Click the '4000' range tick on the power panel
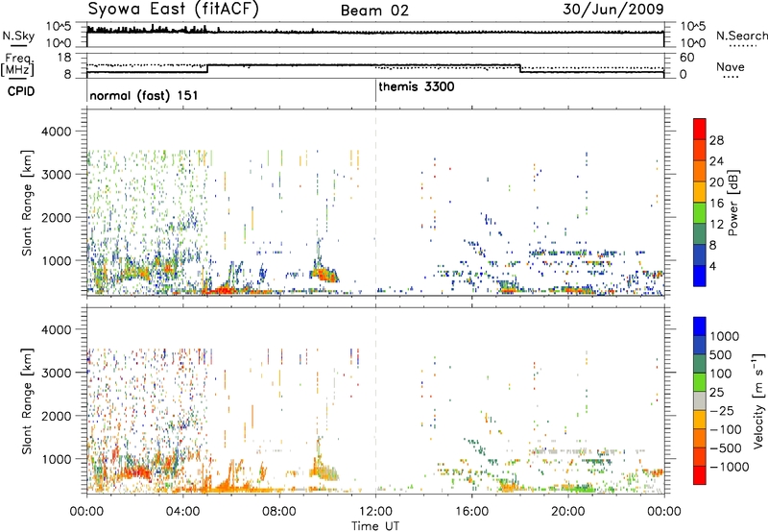The height and width of the screenshot is (532, 768). pyautogui.click(x=56, y=132)
